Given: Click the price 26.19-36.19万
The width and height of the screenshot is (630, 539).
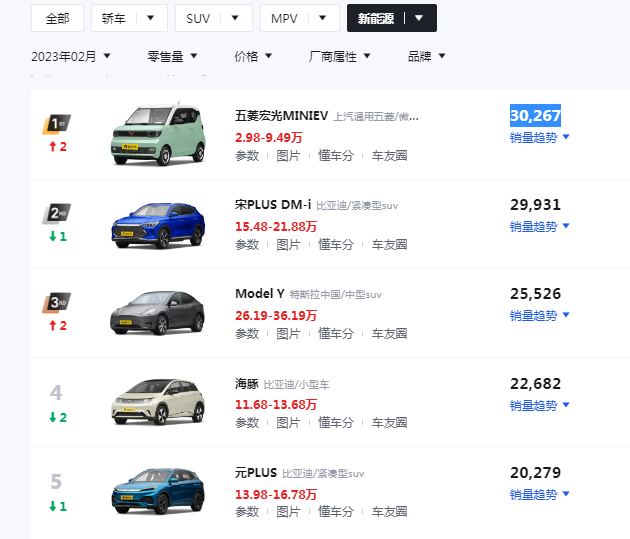Looking at the screenshot, I should pos(276,316).
